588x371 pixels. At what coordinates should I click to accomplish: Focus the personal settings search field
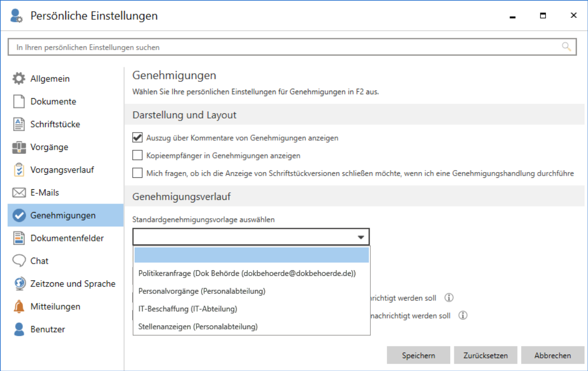click(284, 47)
